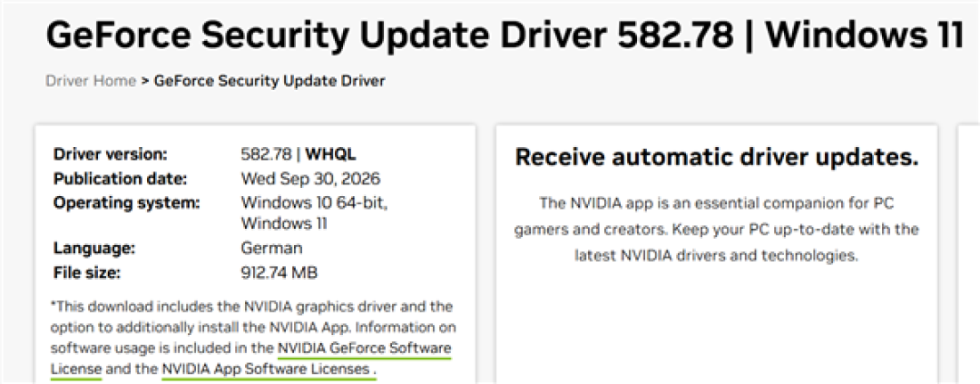Click the Language label
This screenshot has width=980, height=384.
pos(93,248)
